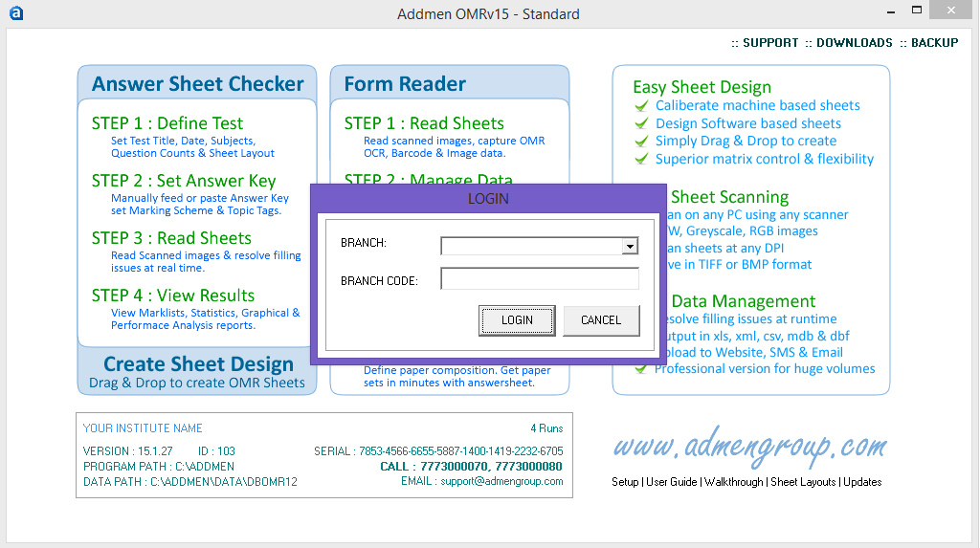Click the Sheet Scanning heading
This screenshot has width=980, height=548.
(729, 197)
